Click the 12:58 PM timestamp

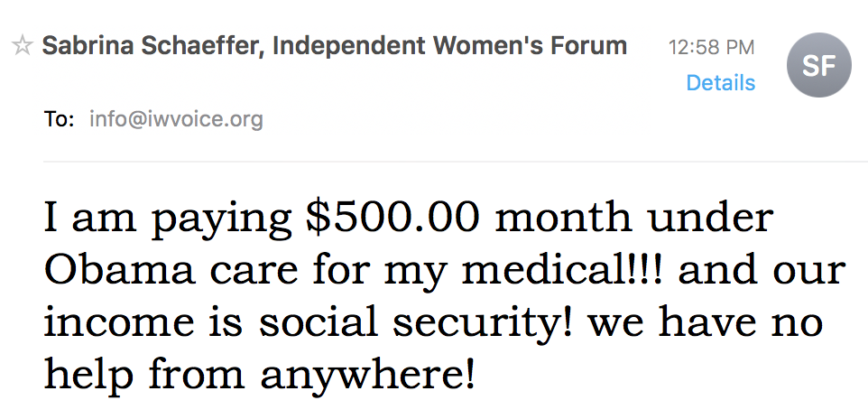coord(711,47)
